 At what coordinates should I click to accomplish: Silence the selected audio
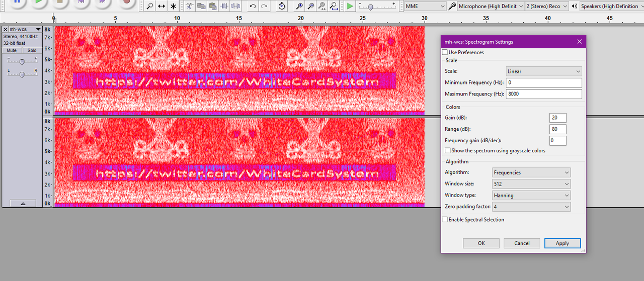click(x=235, y=6)
